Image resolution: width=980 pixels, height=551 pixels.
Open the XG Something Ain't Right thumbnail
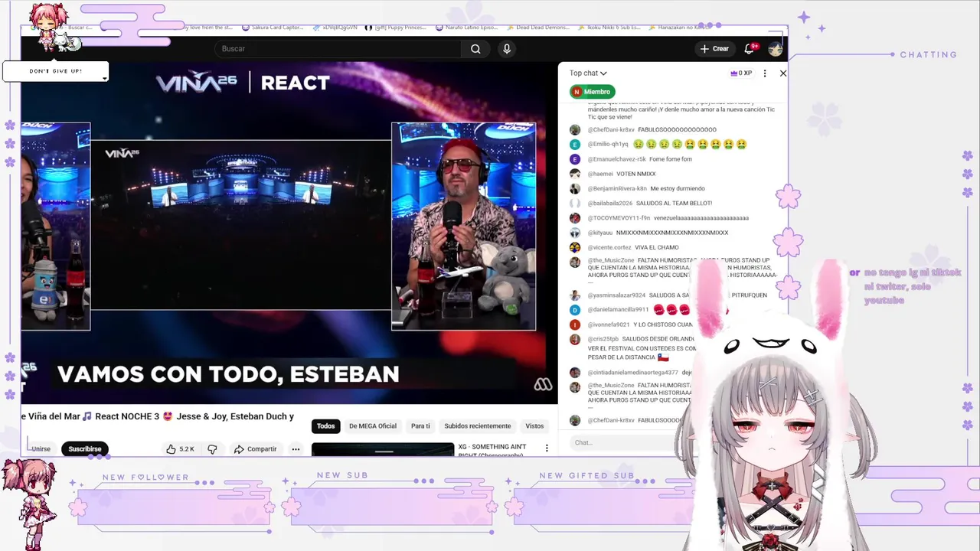coord(383,449)
